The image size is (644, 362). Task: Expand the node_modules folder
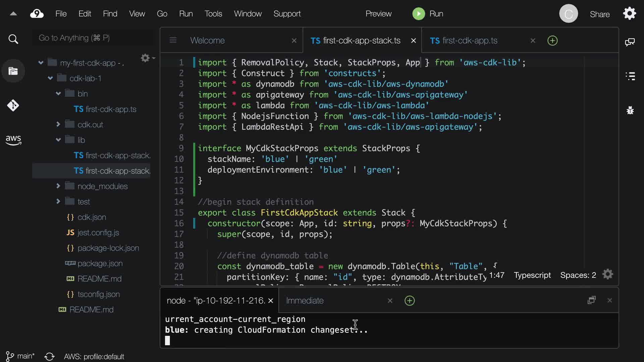pos(58,186)
